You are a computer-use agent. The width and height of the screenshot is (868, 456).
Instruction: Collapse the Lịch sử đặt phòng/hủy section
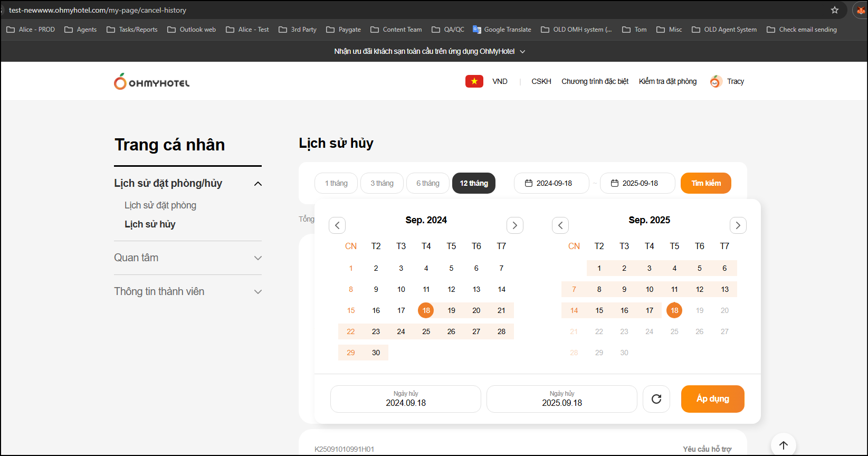258,184
